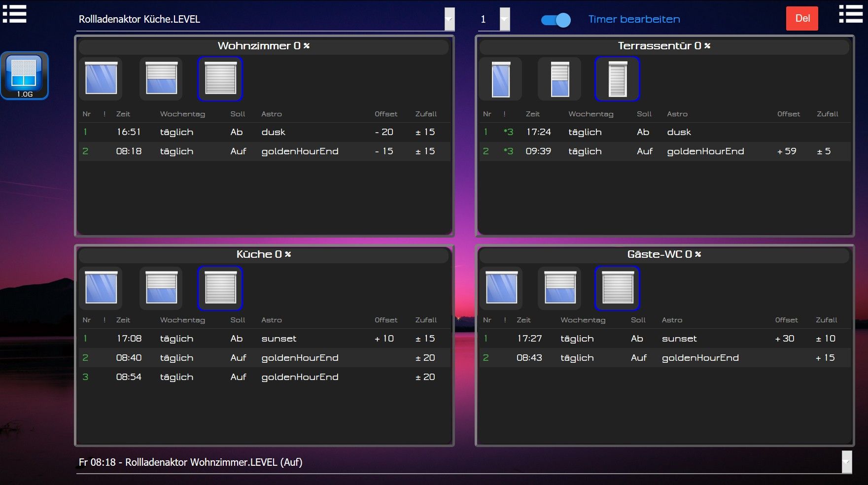
Task: Expand the Rollladenaktor Küche.LEVEL dropdown
Action: point(449,19)
